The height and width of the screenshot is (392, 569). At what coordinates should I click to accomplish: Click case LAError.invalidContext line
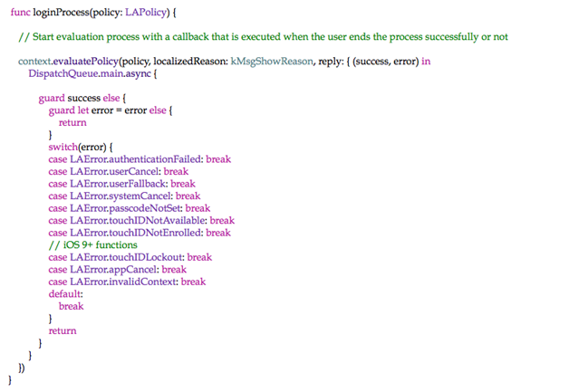tap(127, 282)
